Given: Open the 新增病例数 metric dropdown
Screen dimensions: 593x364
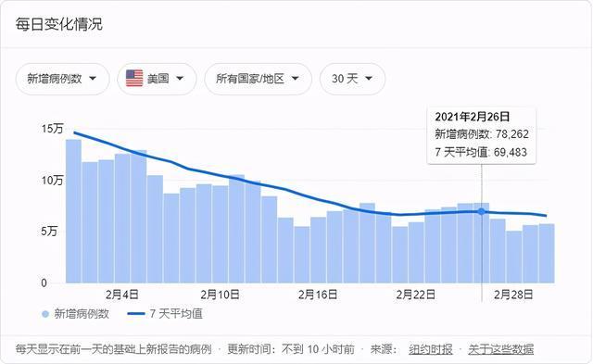Looking at the screenshot, I should point(62,79).
